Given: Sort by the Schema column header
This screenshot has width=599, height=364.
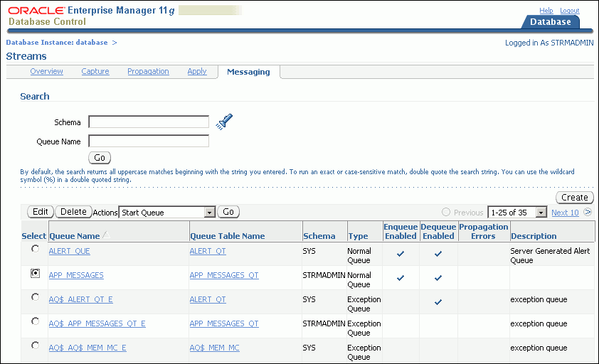Looking at the screenshot, I should click(x=319, y=236).
